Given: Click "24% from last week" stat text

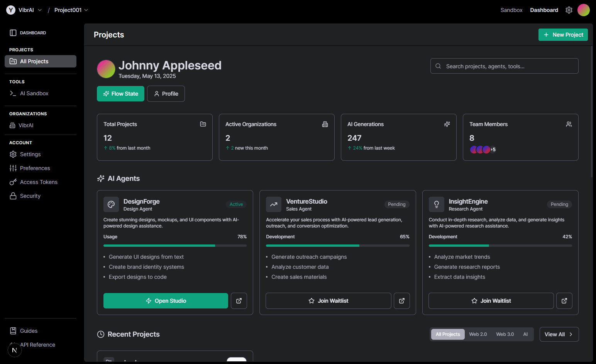Looking at the screenshot, I should pos(371,148).
